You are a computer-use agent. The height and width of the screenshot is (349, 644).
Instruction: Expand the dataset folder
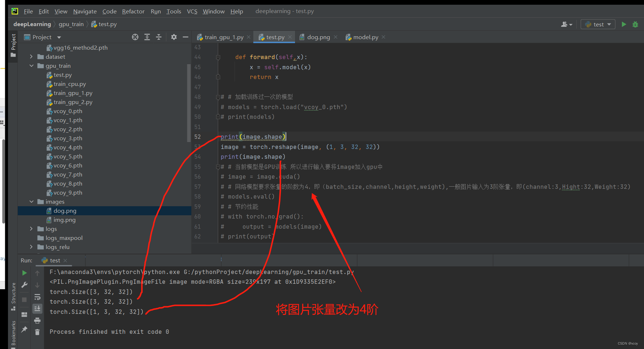point(31,57)
